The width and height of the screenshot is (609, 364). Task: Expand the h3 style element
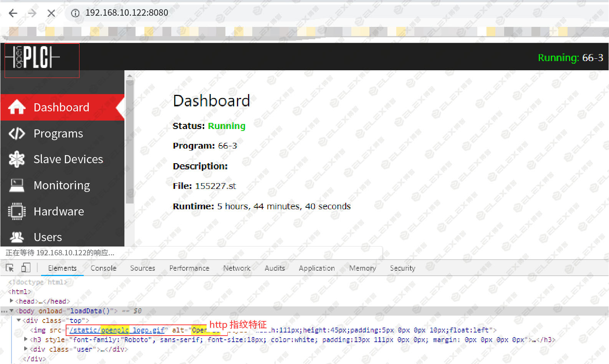tap(26, 339)
